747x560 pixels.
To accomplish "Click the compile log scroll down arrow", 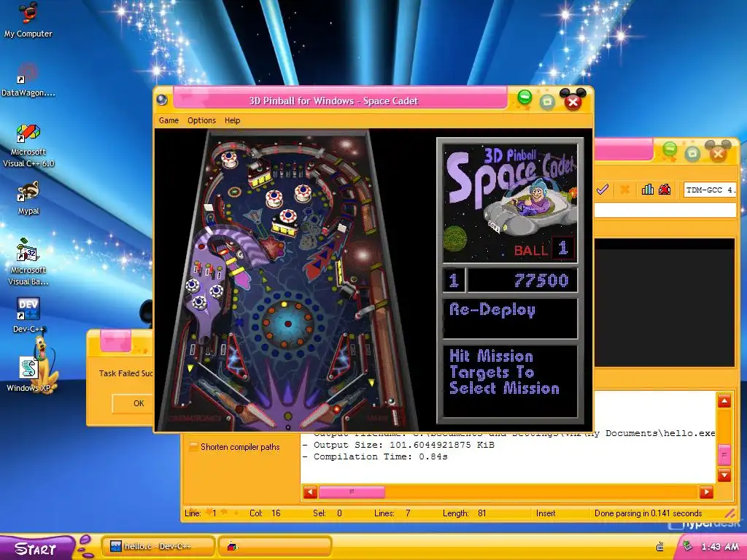I will pyautogui.click(x=724, y=475).
